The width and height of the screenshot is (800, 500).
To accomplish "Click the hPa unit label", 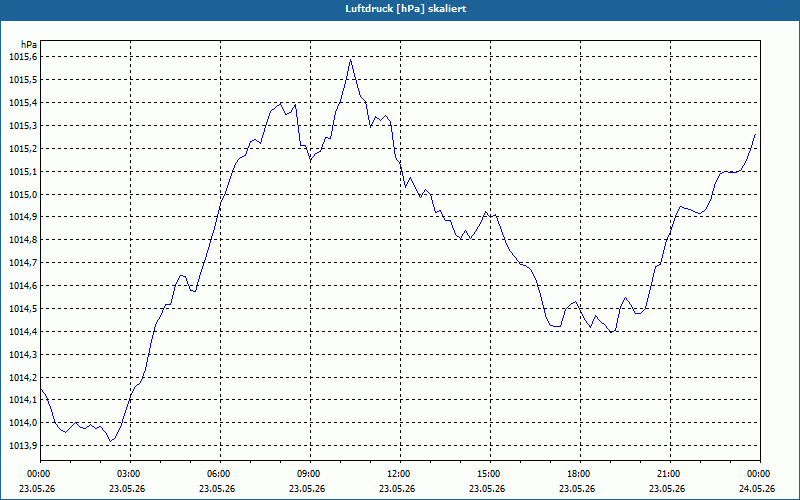I will (29, 45).
